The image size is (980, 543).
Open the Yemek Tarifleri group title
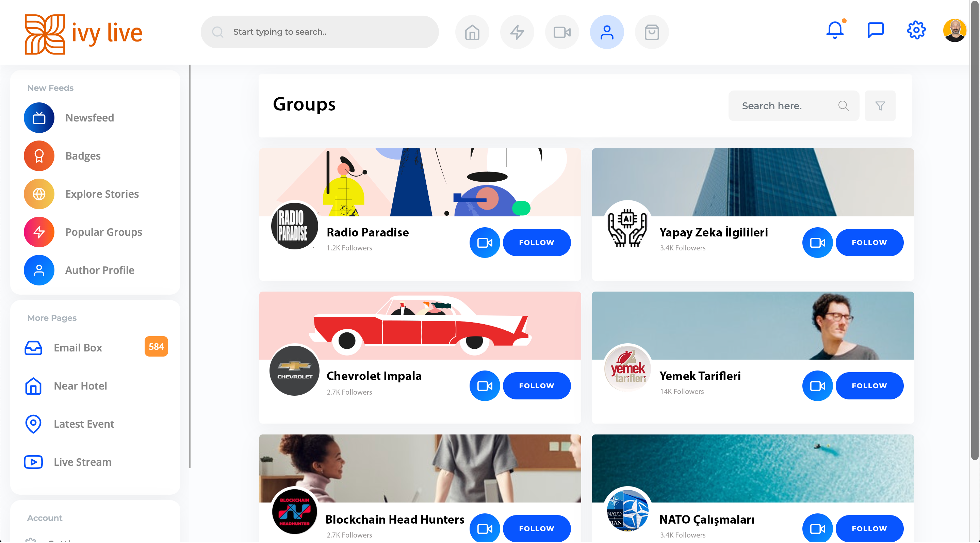point(700,375)
